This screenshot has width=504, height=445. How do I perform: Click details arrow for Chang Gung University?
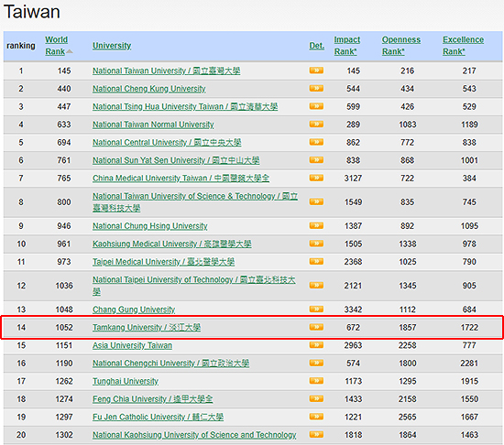point(316,309)
